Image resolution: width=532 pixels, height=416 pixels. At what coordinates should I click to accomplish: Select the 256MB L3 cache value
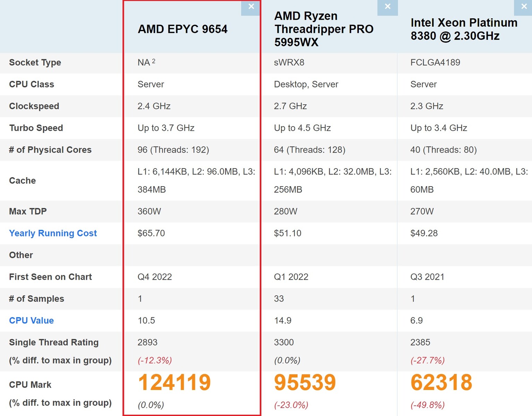288,190
